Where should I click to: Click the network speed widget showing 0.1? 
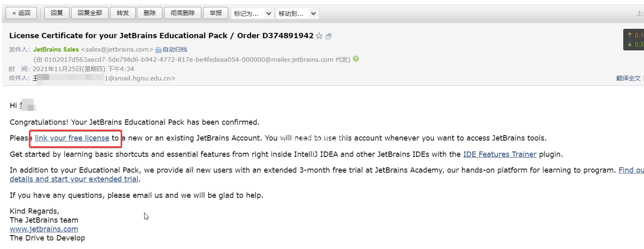(x=633, y=40)
